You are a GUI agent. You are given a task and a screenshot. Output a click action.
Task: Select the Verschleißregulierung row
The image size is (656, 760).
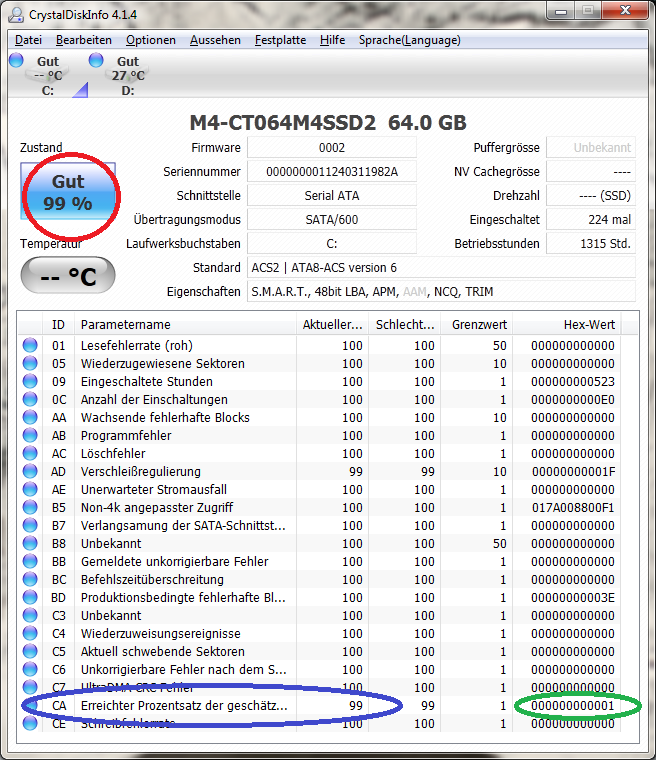(x=320, y=471)
